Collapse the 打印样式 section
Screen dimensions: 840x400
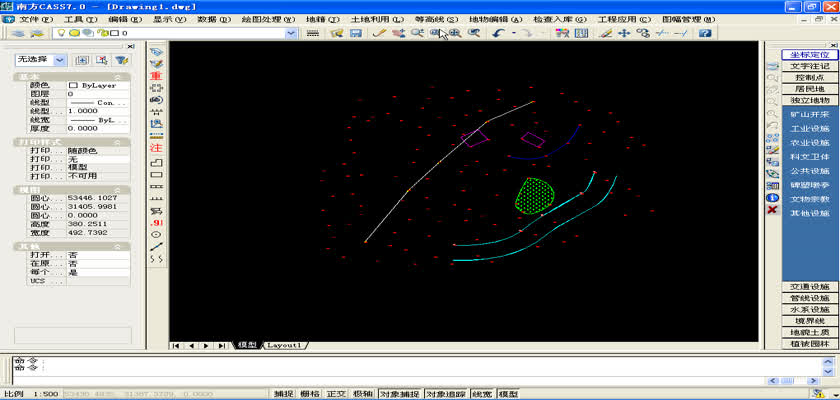pos(118,142)
